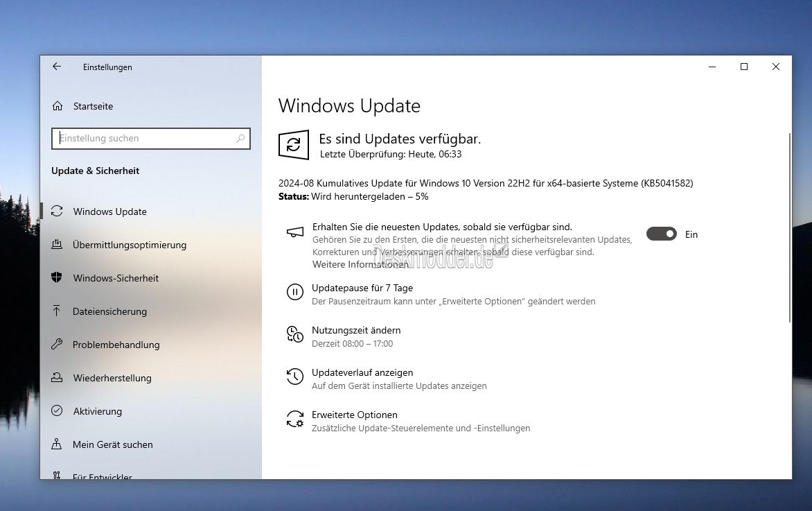The width and height of the screenshot is (812, 511).
Task: Open Weitere Informationen link
Action: pos(360,264)
